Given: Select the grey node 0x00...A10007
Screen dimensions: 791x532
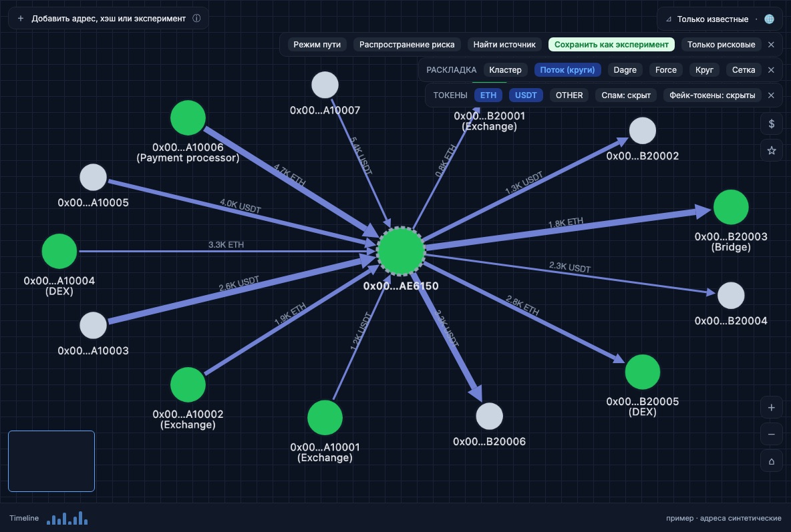Looking at the screenshot, I should [325, 85].
